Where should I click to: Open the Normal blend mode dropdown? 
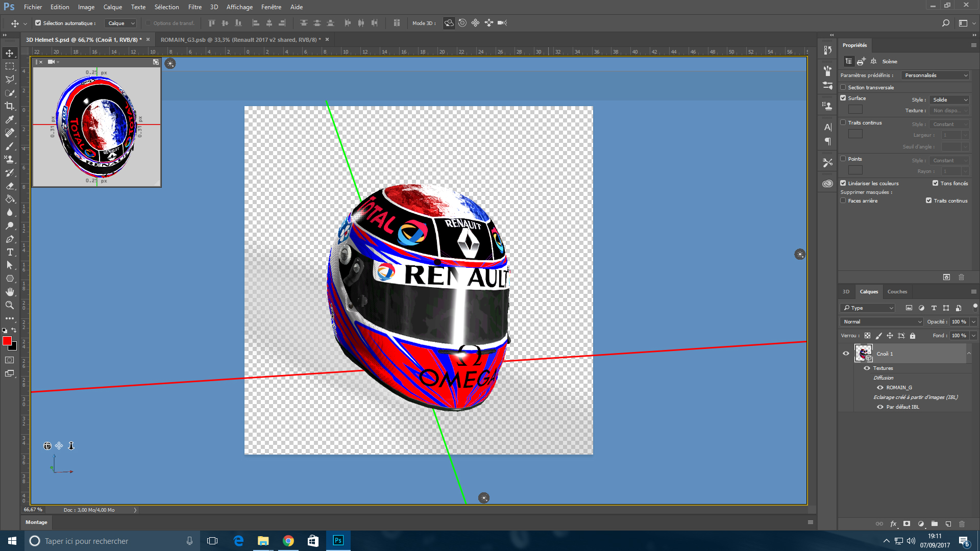881,321
